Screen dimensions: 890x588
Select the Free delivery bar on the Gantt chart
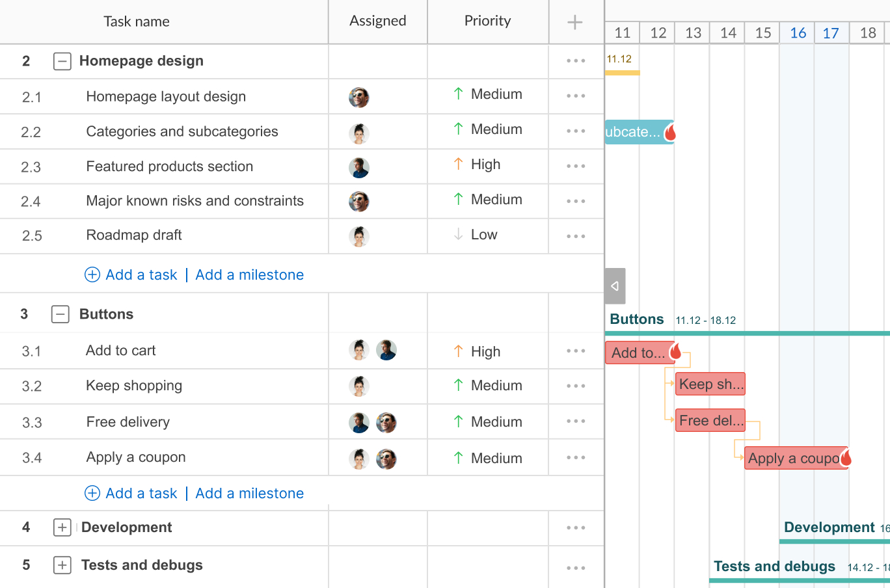pyautogui.click(x=709, y=420)
